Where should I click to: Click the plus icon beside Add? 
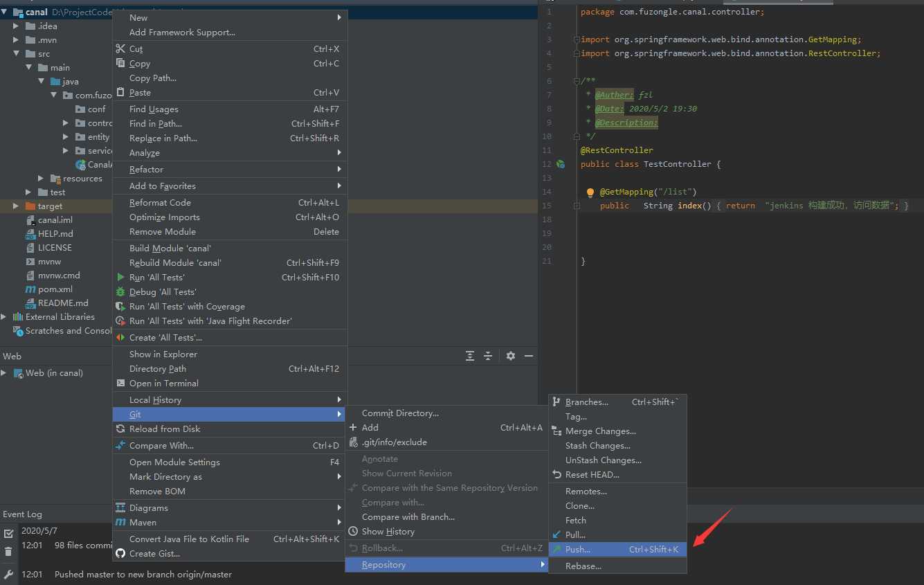pyautogui.click(x=353, y=427)
